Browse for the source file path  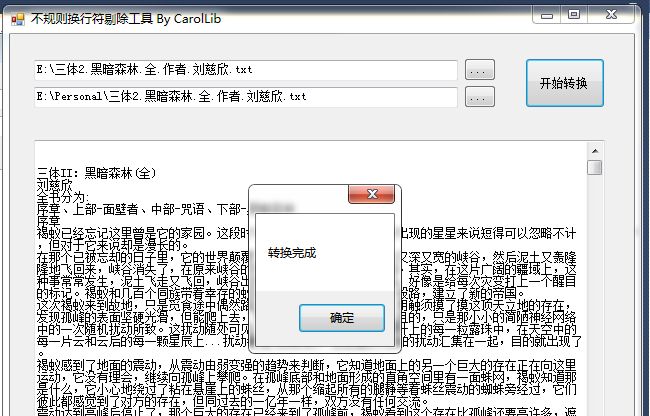tap(480, 70)
